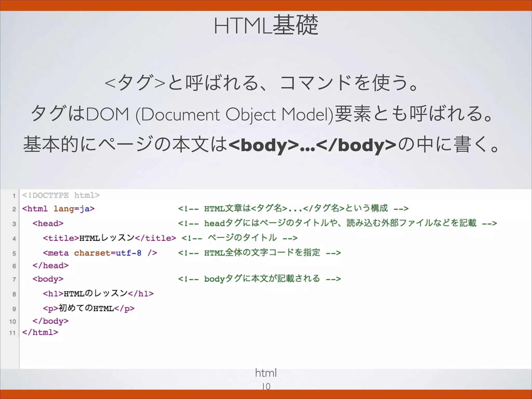Click line number 7 in the gutter
Image resolution: width=532 pixels, height=399 pixels.
(14, 280)
